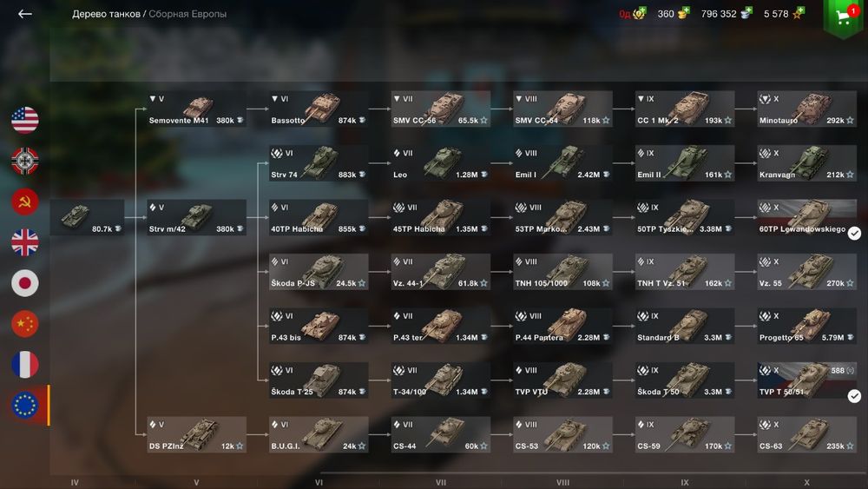
Task: Select the Germany nation icon
Action: tap(25, 162)
